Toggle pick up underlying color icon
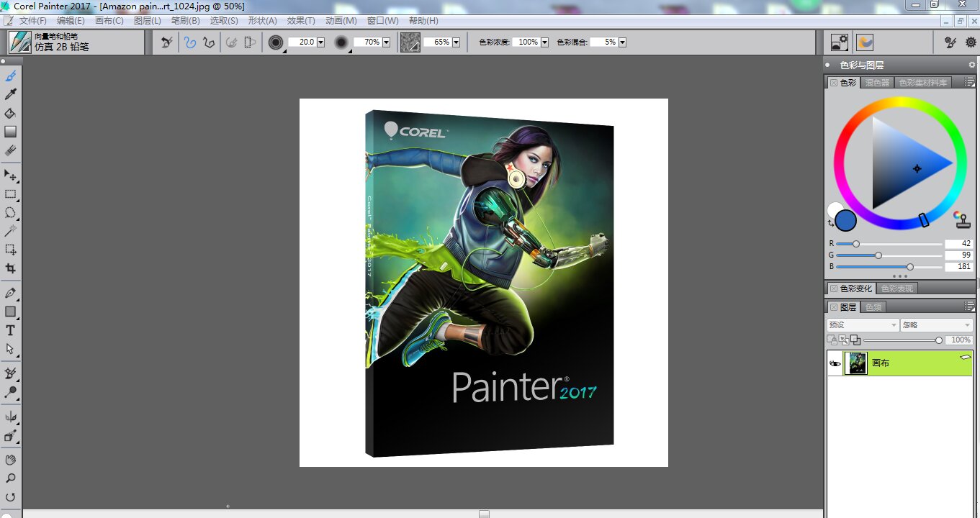This screenshot has width=980, height=518. (843, 340)
